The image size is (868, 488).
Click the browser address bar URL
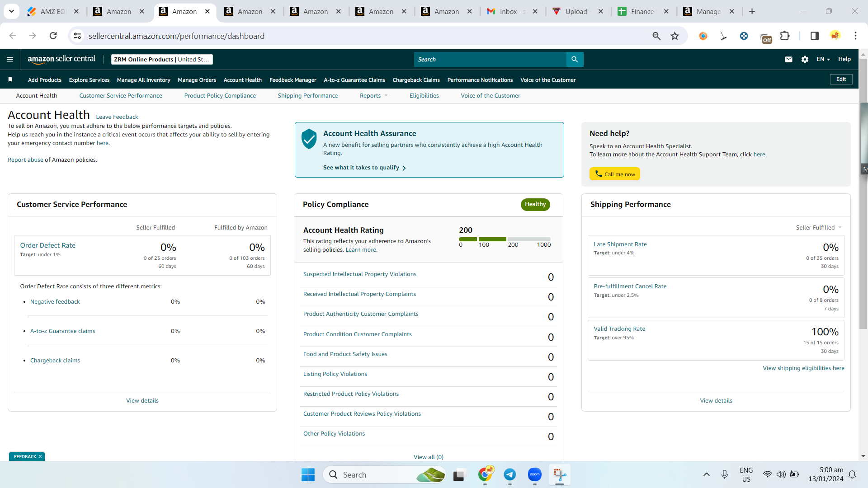pyautogui.click(x=176, y=36)
